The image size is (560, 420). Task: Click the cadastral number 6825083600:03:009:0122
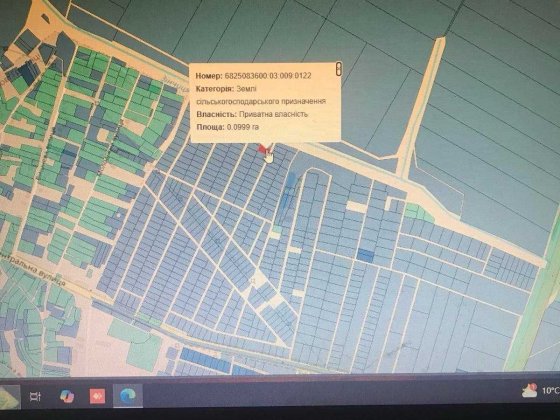pos(268,76)
